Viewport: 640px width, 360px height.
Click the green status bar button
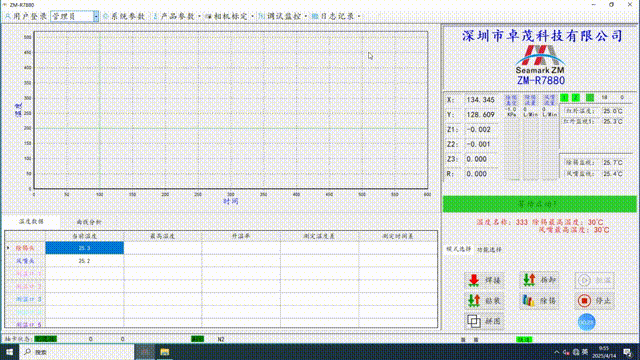(x=540, y=204)
